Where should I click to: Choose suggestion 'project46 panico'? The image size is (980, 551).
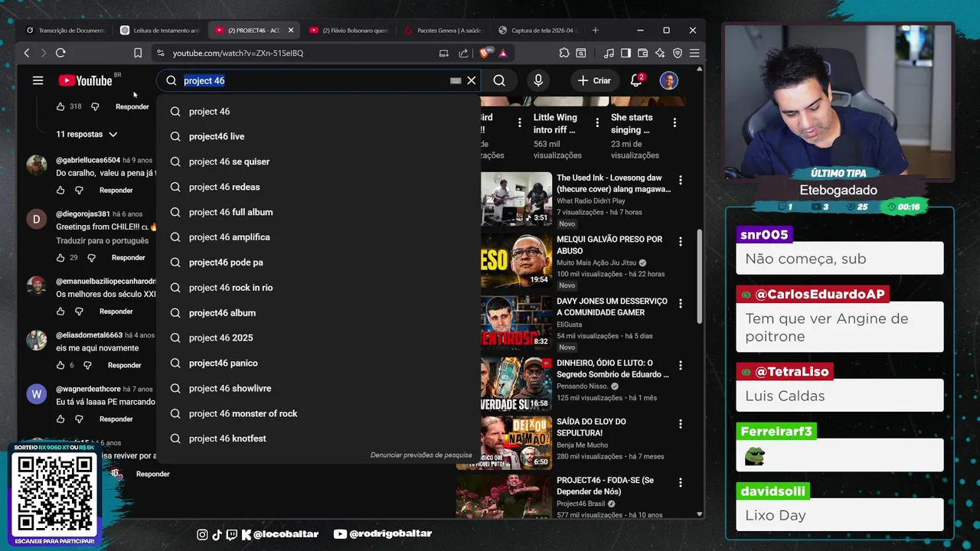coord(317,363)
